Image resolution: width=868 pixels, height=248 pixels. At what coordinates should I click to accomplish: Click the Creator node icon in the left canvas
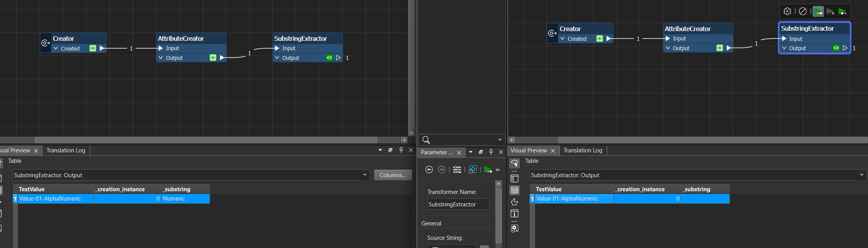pos(46,43)
